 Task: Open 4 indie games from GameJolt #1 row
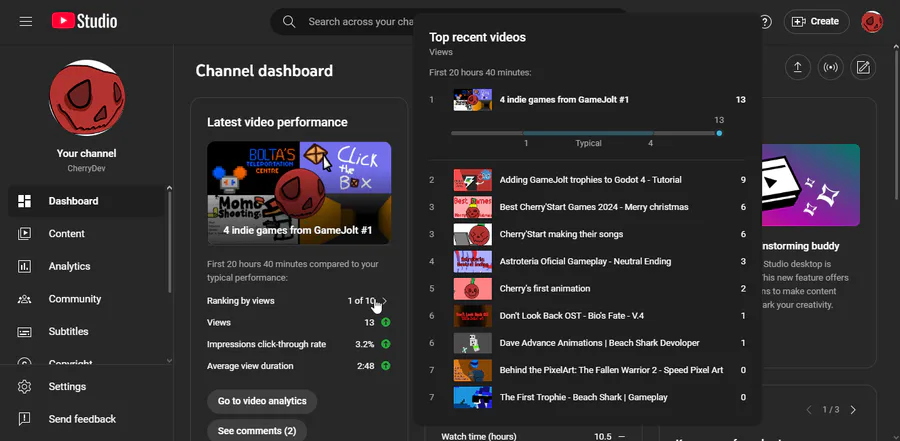coord(587,100)
